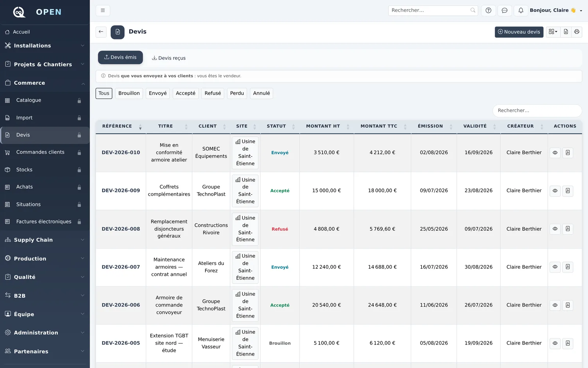Toggle the sidebar hamburger menu
Viewport: 588px width, 368px height.
click(x=103, y=10)
